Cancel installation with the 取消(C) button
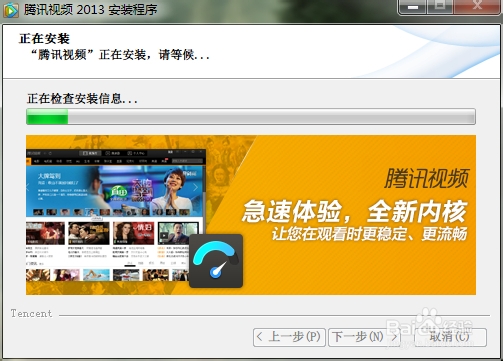 (450, 337)
